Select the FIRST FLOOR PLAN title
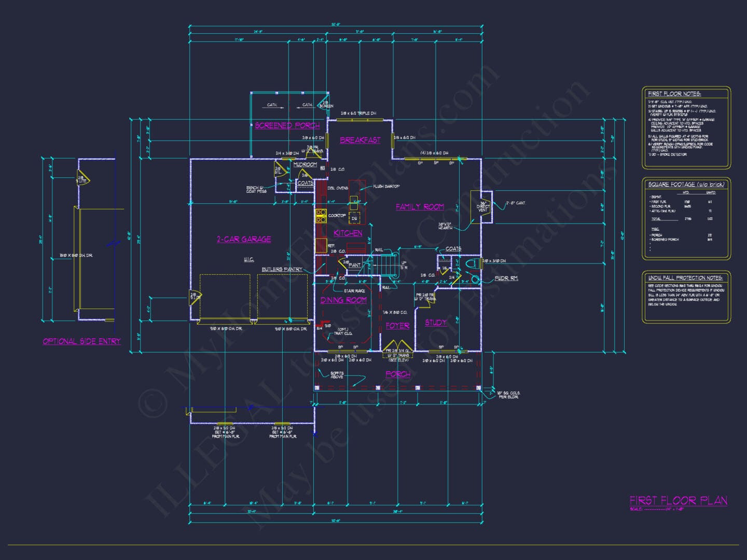The image size is (747, 560). pos(678,500)
